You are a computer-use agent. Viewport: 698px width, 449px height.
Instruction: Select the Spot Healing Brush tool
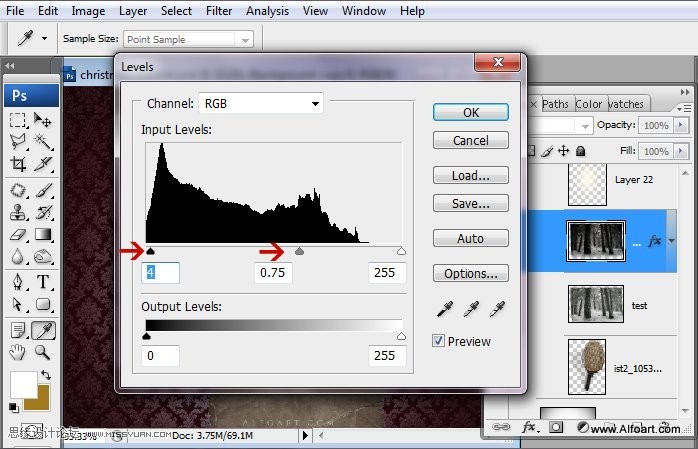tap(18, 190)
